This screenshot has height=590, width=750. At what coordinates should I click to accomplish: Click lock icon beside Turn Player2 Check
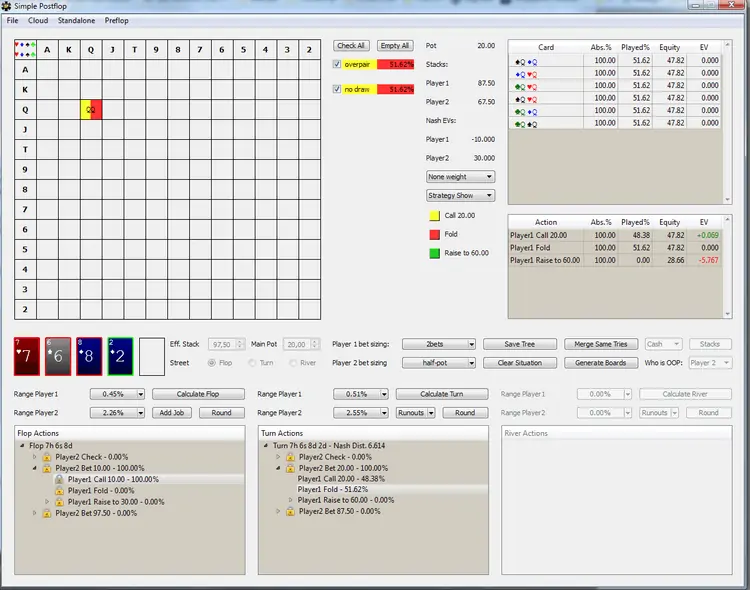[x=290, y=457]
